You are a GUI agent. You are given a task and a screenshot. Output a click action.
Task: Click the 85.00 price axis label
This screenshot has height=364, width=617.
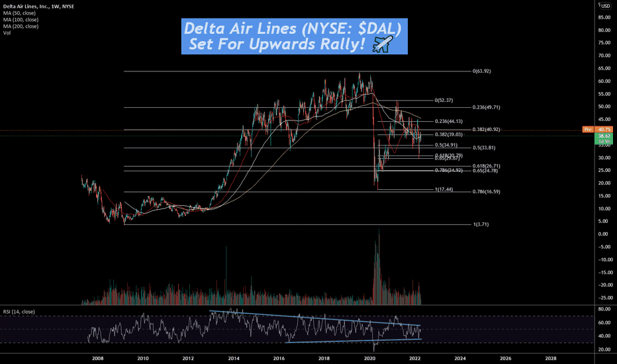point(604,17)
